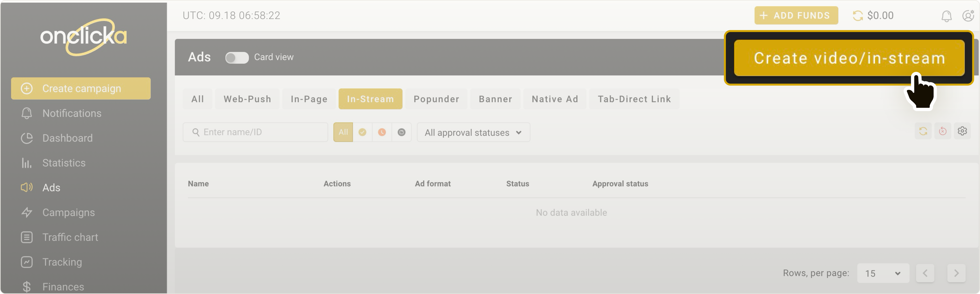Switch to the Popunder tab
Screen dimensions: 980x294
pyautogui.click(x=436, y=99)
